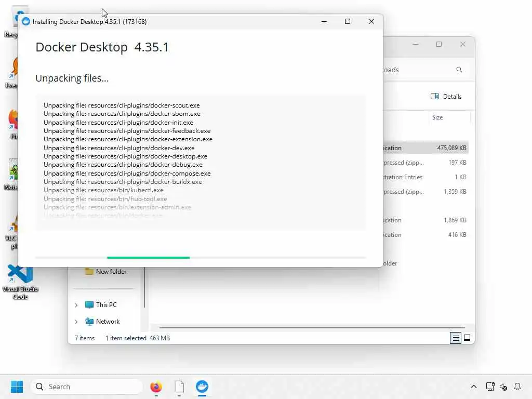Close the Docker Desktop installer window
Screen dimensions: 532x399
(371, 21)
